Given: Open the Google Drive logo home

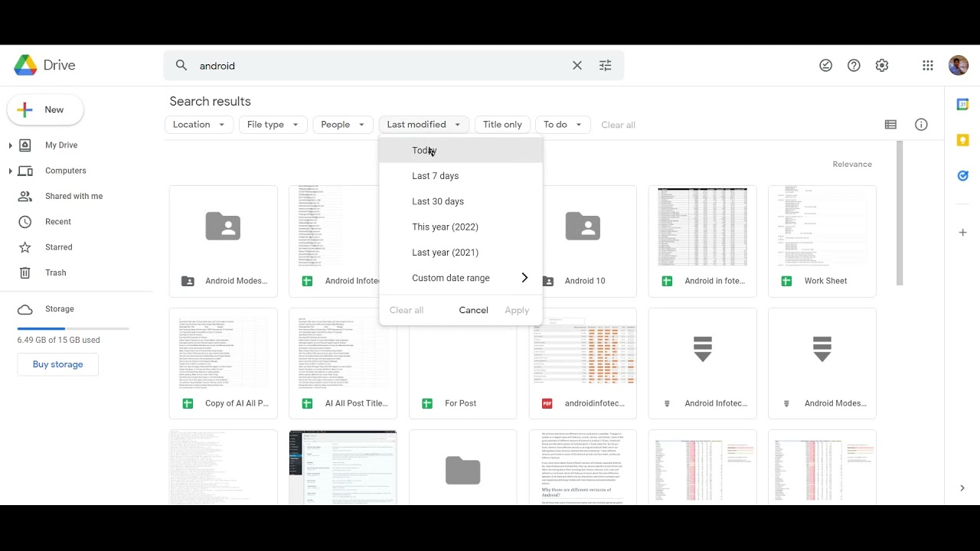Looking at the screenshot, I should point(44,66).
